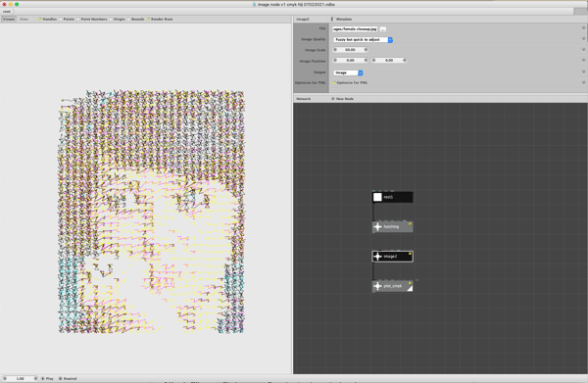
Task: Click the Image Scale value slider
Action: pyautogui.click(x=351, y=50)
